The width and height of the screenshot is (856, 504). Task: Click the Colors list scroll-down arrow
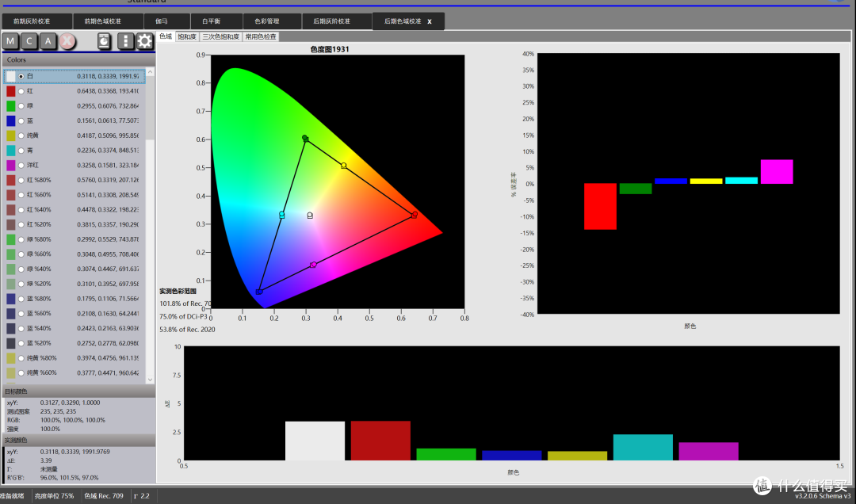pos(150,380)
